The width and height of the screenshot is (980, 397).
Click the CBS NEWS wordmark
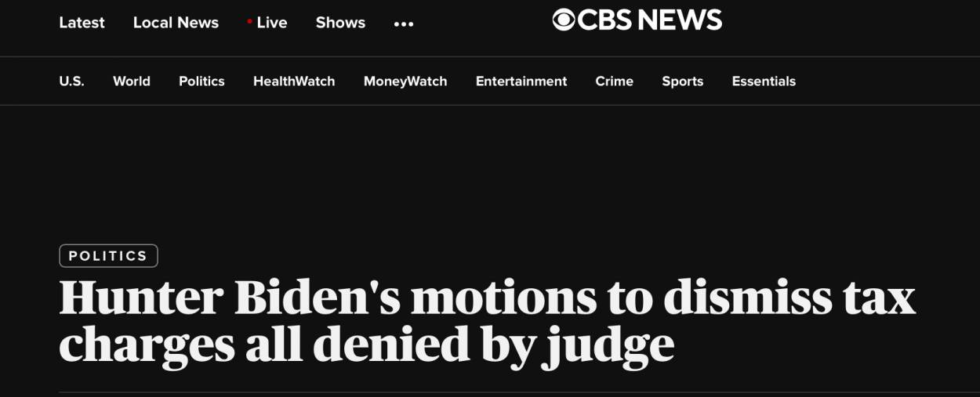click(x=649, y=20)
